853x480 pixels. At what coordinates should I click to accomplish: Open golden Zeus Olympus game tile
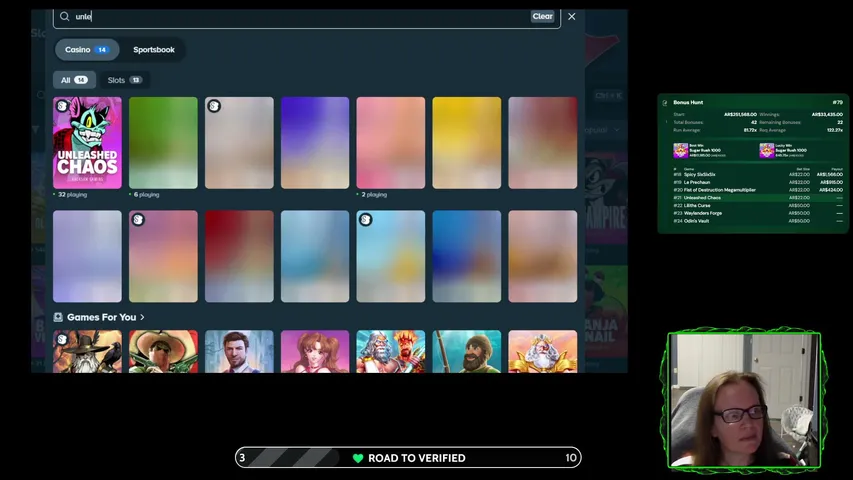pos(542,351)
